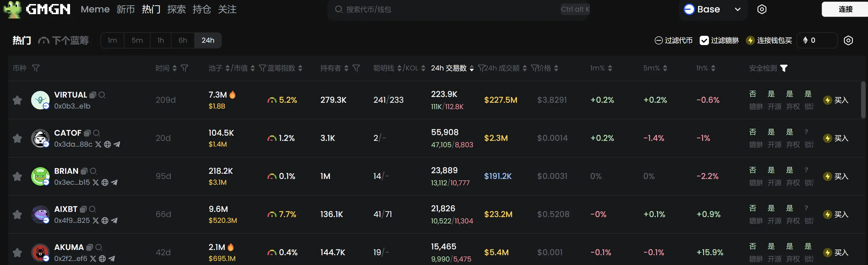Screen dimensions: 868x265
Task: Copy the CATOF token address icon
Action: coord(87,133)
